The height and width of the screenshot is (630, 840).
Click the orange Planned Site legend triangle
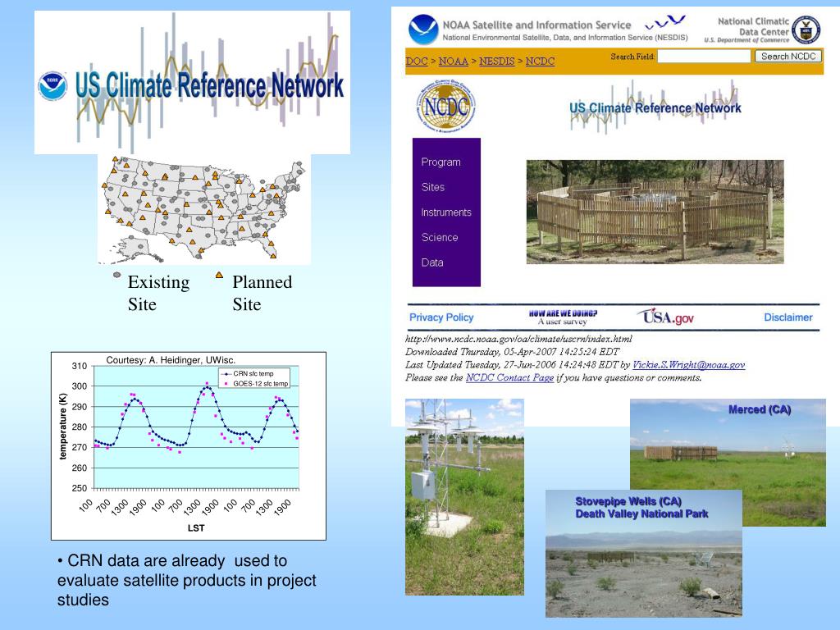point(219,275)
